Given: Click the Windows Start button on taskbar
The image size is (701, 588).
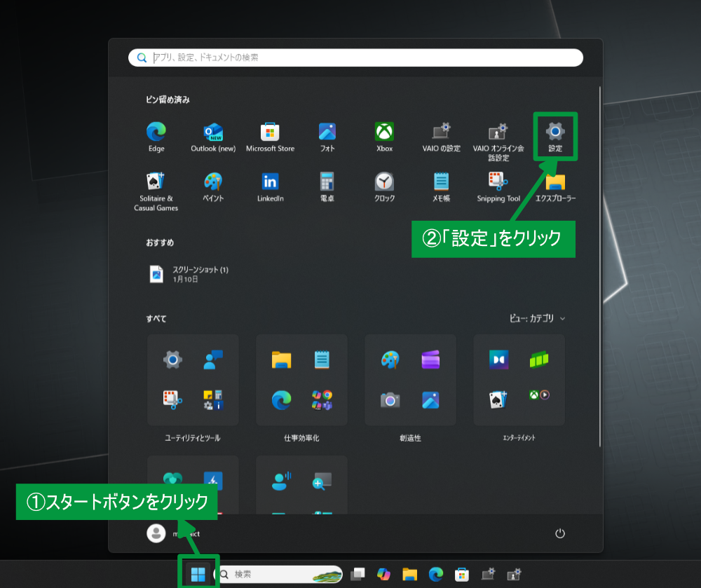Looking at the screenshot, I should [x=198, y=574].
